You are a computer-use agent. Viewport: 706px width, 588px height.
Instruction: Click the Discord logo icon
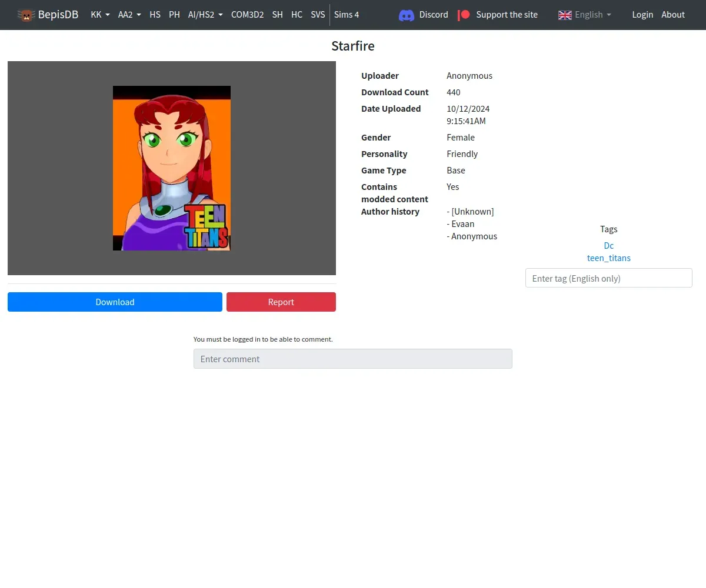(x=407, y=15)
